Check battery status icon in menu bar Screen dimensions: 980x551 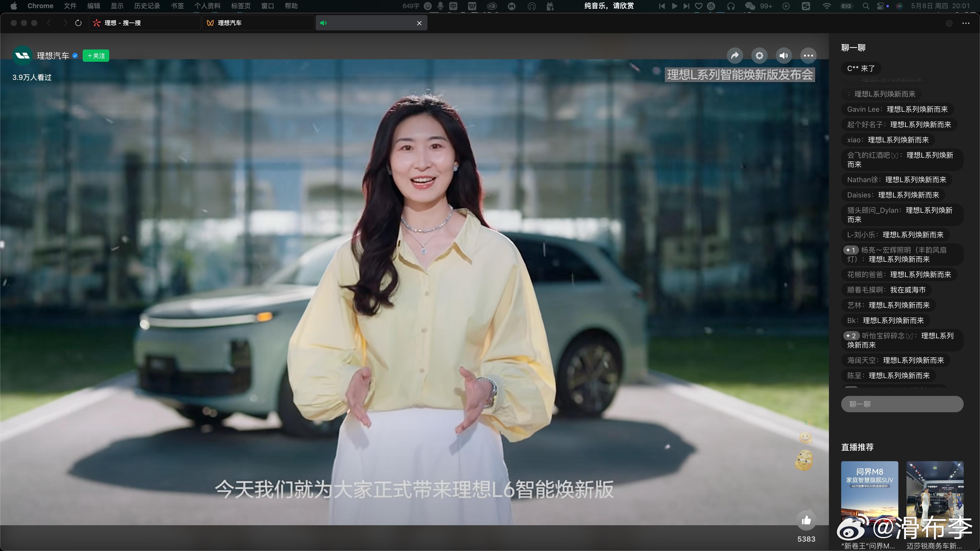pos(847,6)
